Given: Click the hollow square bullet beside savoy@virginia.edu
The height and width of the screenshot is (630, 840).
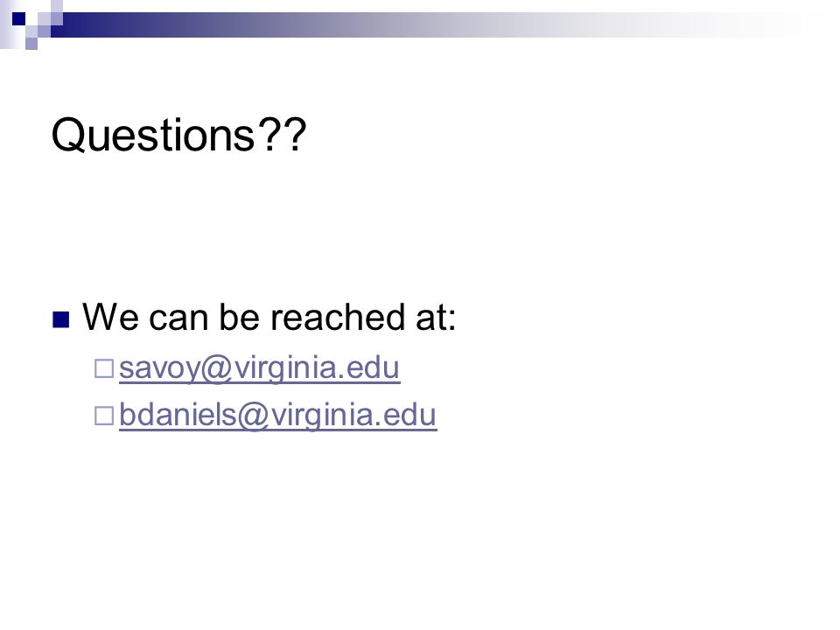Looking at the screenshot, I should [x=104, y=368].
